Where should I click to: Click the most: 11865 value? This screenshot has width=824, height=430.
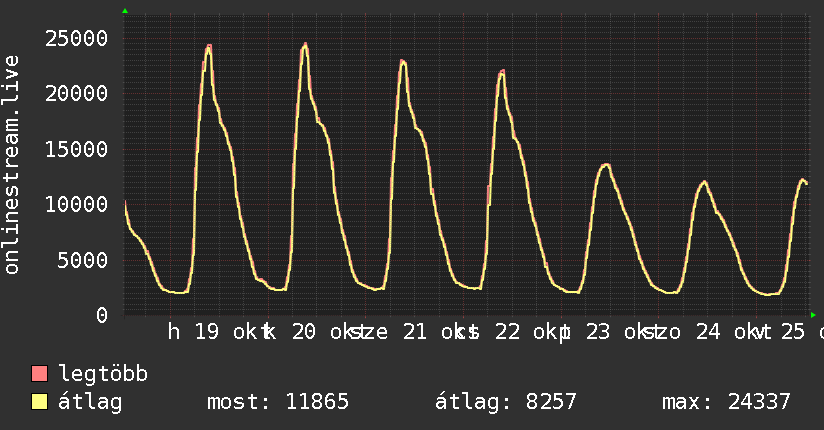pyautogui.click(x=278, y=402)
